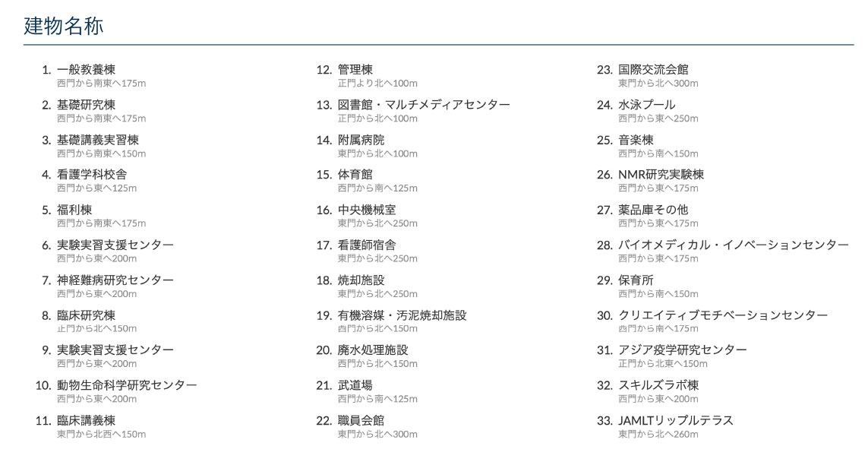Select list item 基礎研究棟
The width and height of the screenshot is (868, 465).
point(86,105)
